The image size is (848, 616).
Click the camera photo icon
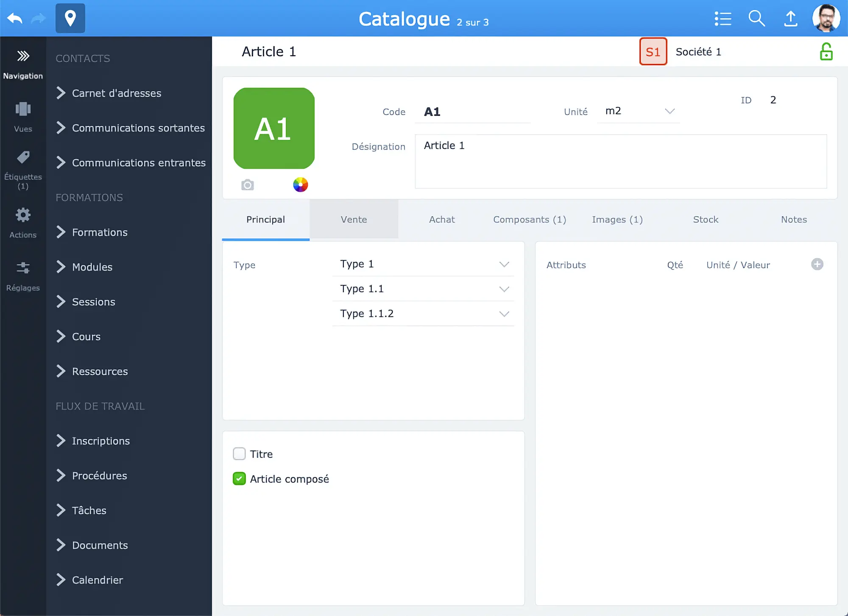click(248, 185)
